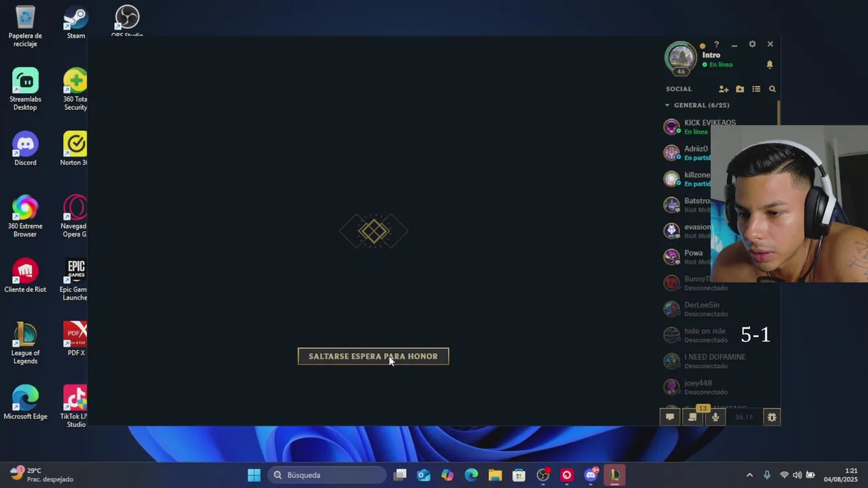Open Streamlabs Desktop shortcut
868x488 pixels.
point(25,89)
